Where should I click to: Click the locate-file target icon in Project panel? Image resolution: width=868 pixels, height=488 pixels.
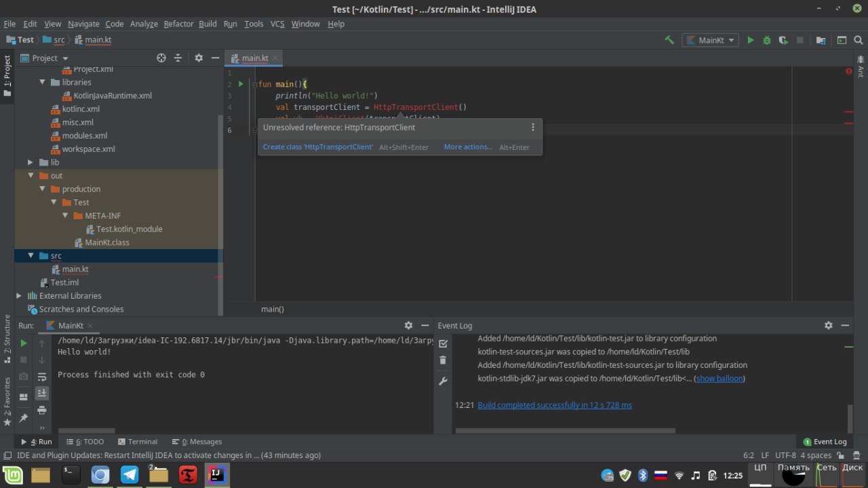click(x=161, y=58)
